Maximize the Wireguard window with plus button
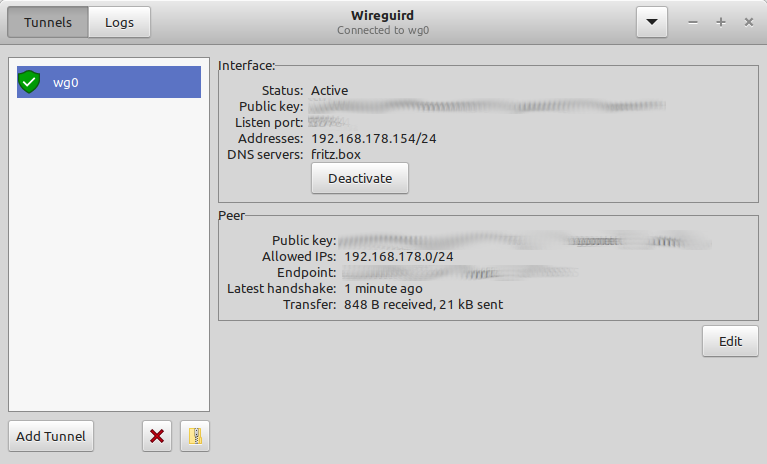Image resolution: width=767 pixels, height=464 pixels. (x=721, y=23)
